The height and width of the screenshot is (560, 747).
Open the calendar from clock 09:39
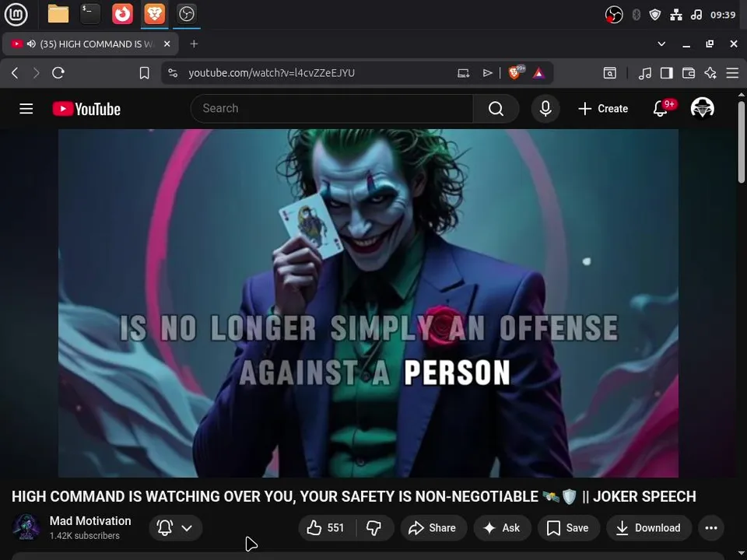click(x=723, y=15)
